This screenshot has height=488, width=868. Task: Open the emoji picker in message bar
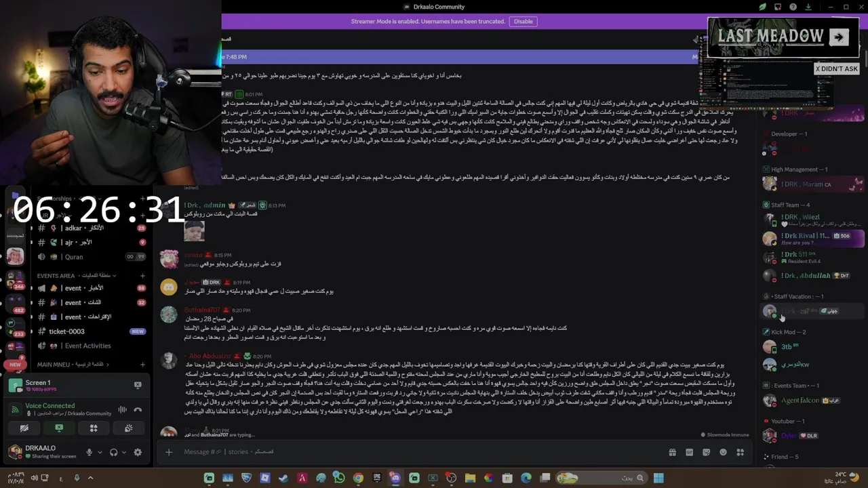coord(723,452)
